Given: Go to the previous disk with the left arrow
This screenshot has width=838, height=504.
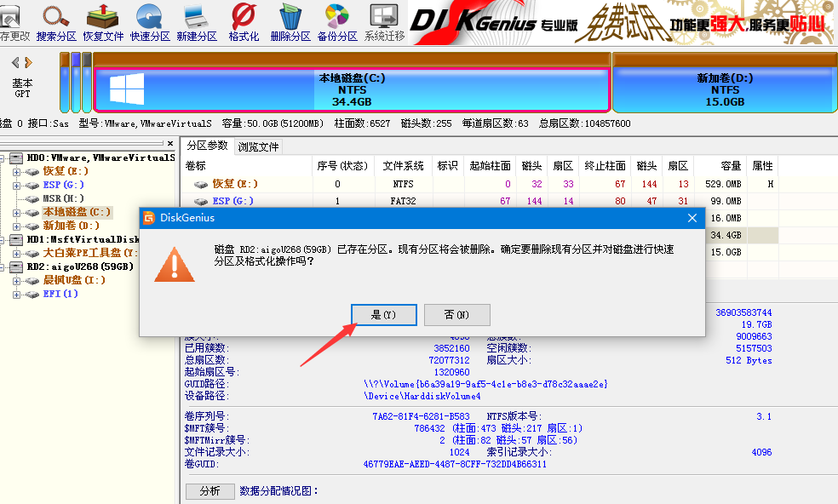Looking at the screenshot, I should pos(15,62).
